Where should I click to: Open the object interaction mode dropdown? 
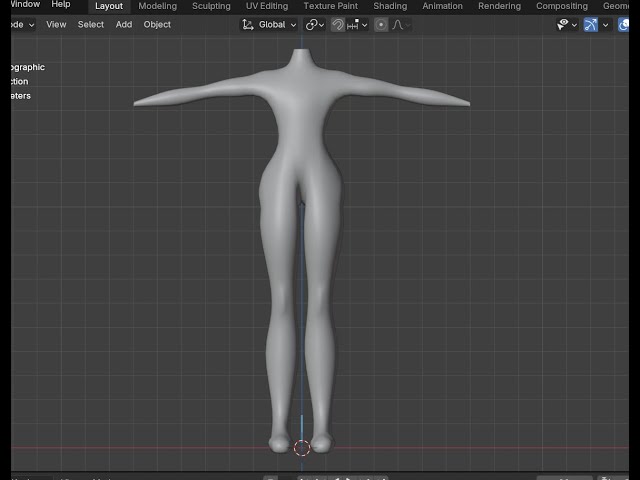(x=23, y=24)
